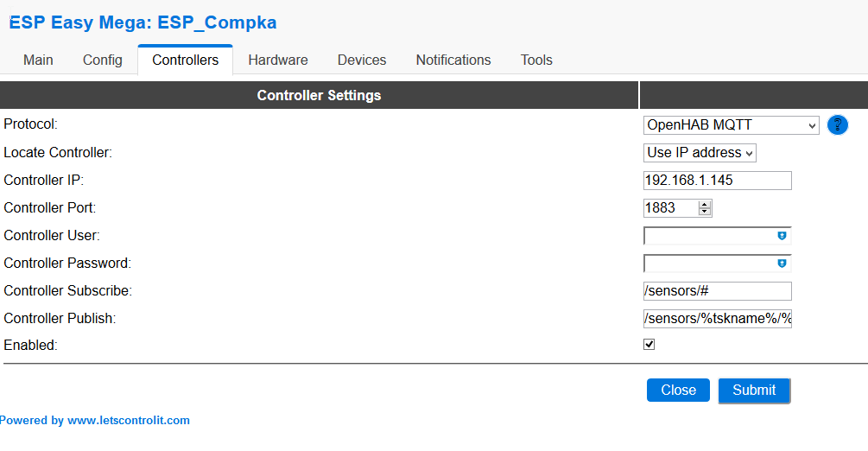Go to the Hardware tab
868x451 pixels.
[x=278, y=60]
